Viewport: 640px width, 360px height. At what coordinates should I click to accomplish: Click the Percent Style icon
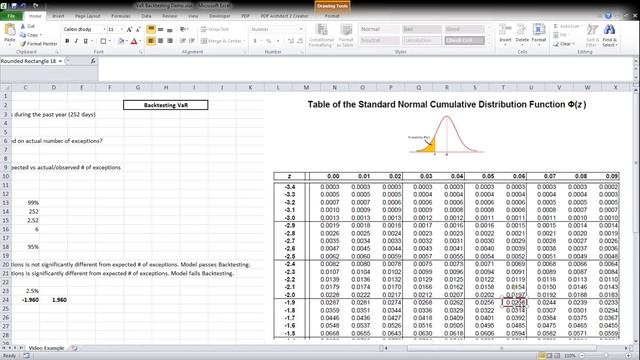tap(268, 41)
